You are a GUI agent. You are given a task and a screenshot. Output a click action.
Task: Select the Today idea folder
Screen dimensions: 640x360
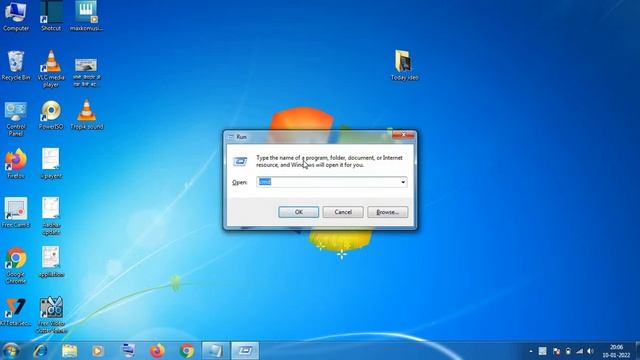[x=404, y=65]
